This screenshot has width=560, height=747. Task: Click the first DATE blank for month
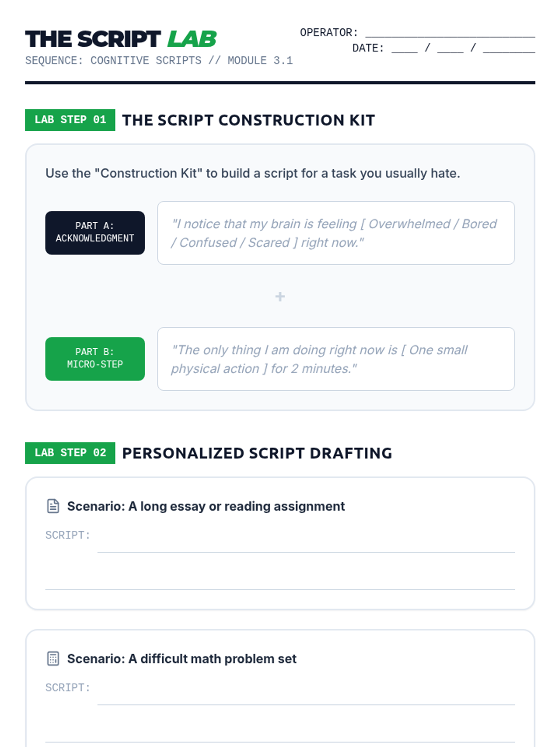pyautogui.click(x=405, y=48)
